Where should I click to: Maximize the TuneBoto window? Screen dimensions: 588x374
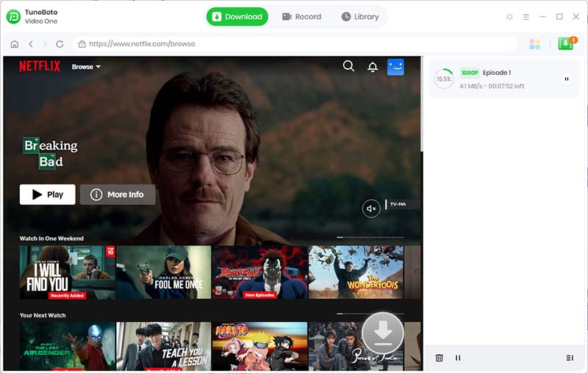coord(559,17)
